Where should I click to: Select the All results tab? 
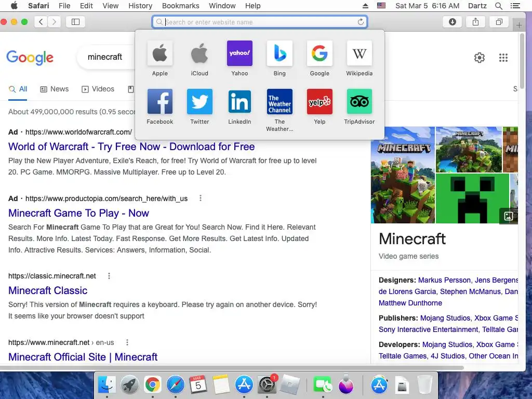tap(18, 89)
